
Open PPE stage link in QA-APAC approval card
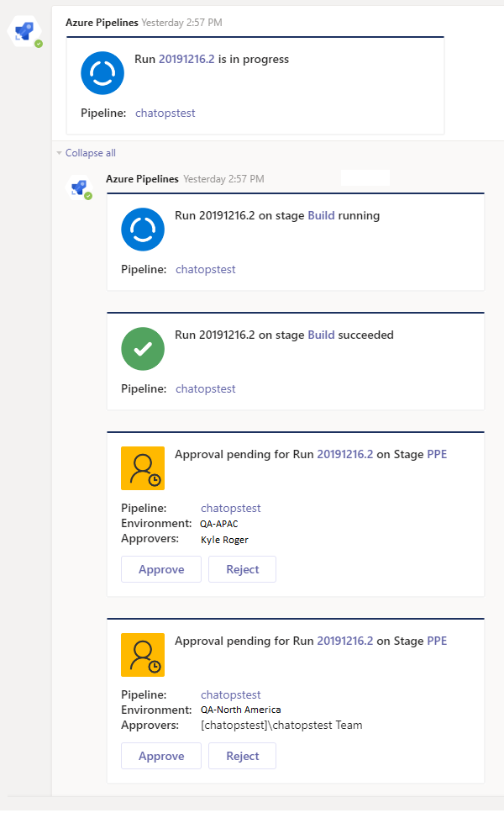click(437, 454)
